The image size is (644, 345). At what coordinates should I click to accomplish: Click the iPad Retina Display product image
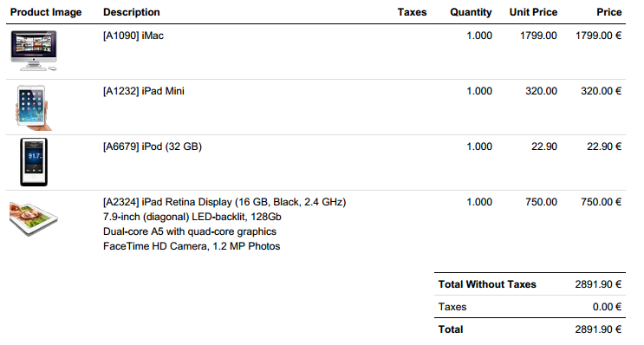[x=34, y=219]
